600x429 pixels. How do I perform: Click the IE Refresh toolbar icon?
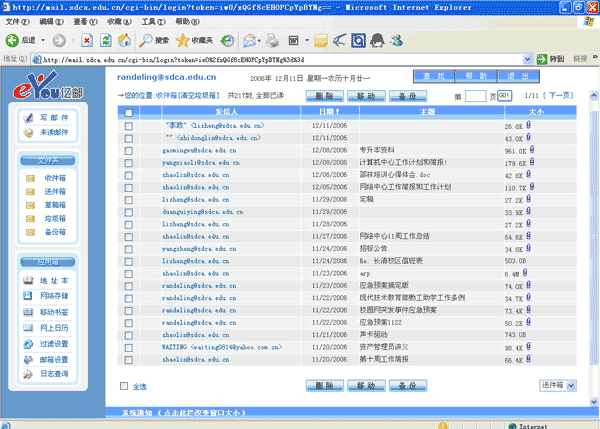(x=105, y=41)
